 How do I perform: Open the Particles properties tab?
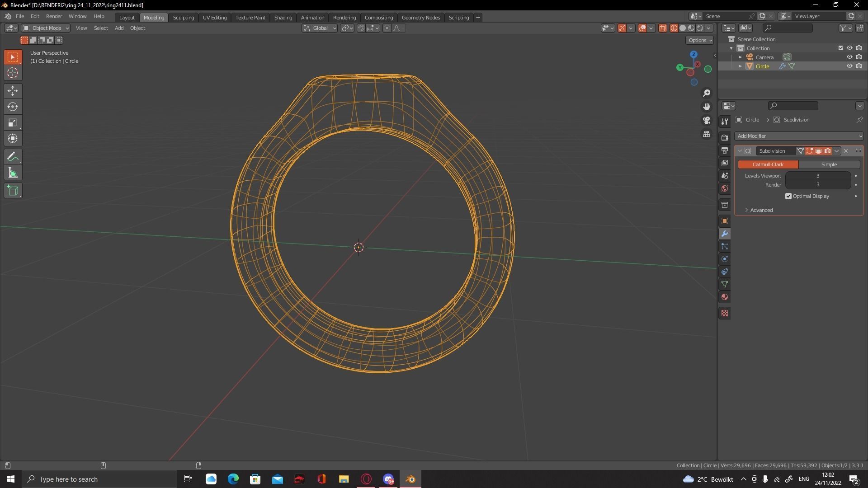click(x=725, y=246)
